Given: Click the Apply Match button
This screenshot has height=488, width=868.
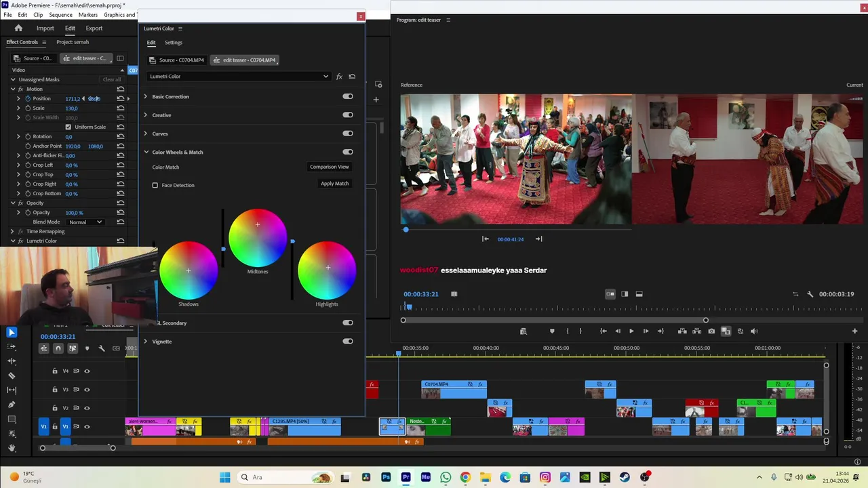Looking at the screenshot, I should click(x=334, y=184).
